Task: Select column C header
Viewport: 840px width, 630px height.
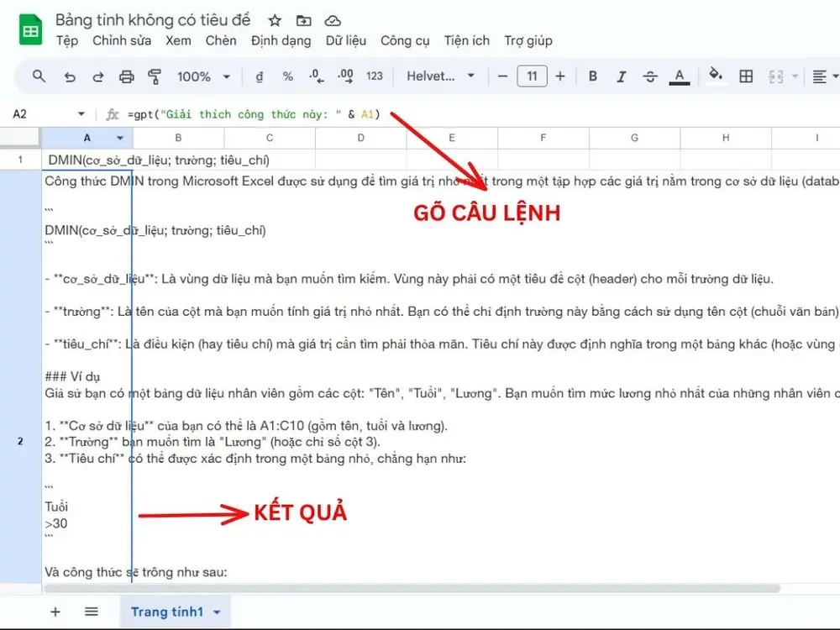Action: pyautogui.click(x=270, y=139)
